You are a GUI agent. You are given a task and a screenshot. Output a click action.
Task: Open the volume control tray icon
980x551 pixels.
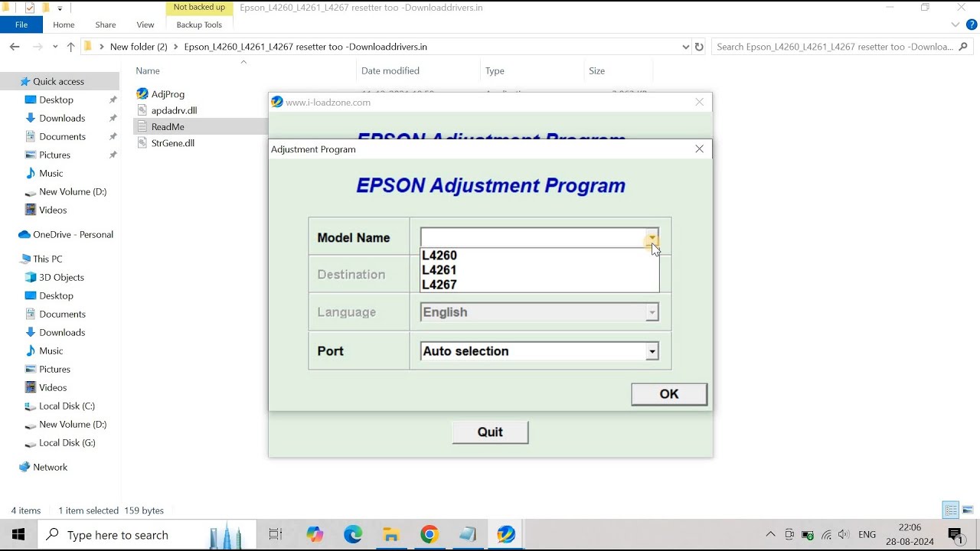tap(844, 534)
